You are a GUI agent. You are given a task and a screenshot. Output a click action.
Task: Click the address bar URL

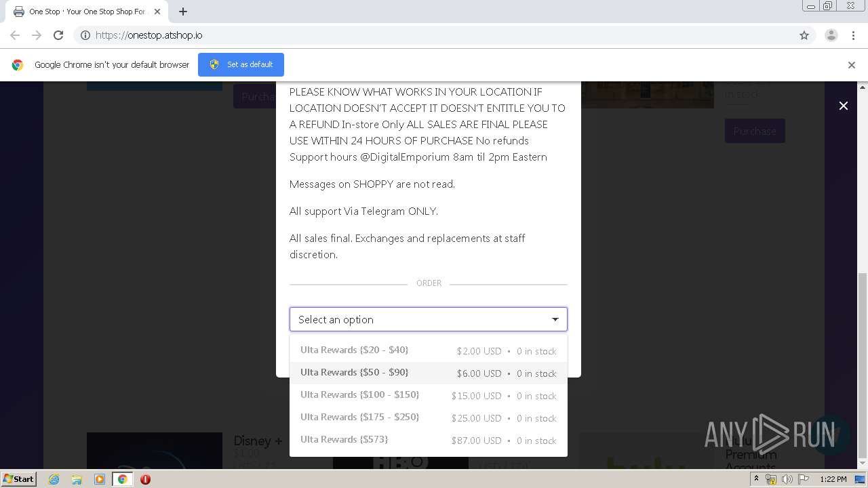point(149,35)
